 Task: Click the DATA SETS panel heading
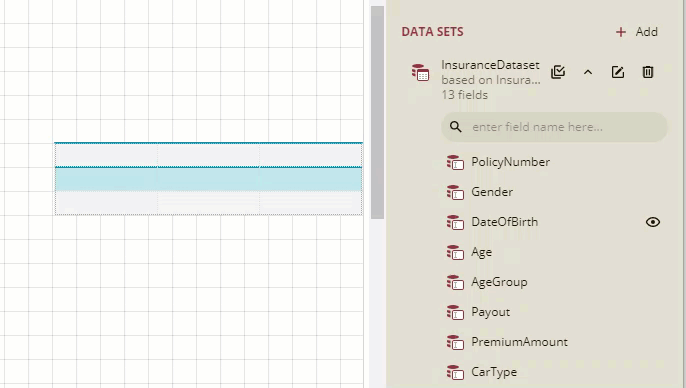tap(432, 32)
